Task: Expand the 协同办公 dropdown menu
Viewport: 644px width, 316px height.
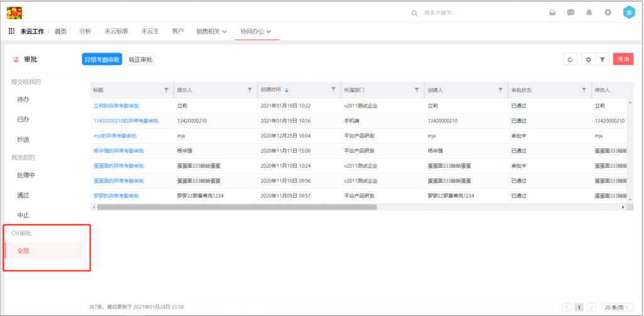Action: [255, 31]
